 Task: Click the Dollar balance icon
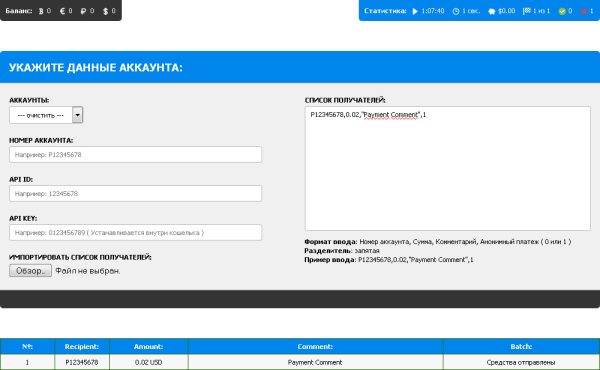[106, 11]
